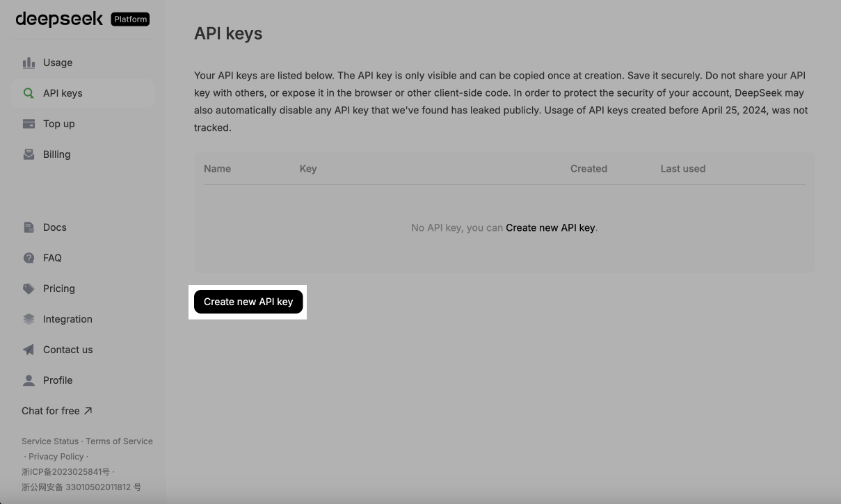Click the Docs document icon
Image resolution: width=841 pixels, height=504 pixels.
click(29, 227)
